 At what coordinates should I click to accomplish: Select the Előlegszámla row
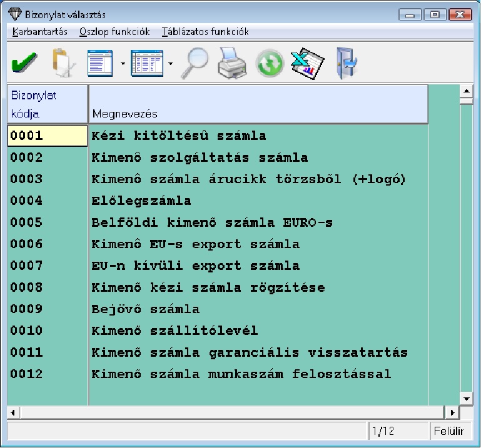(141, 201)
